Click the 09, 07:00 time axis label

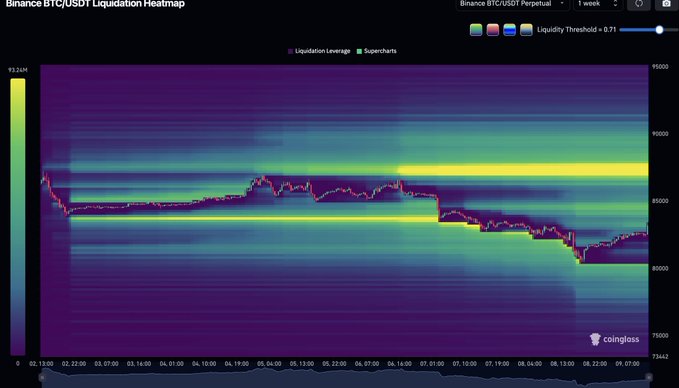627,364
